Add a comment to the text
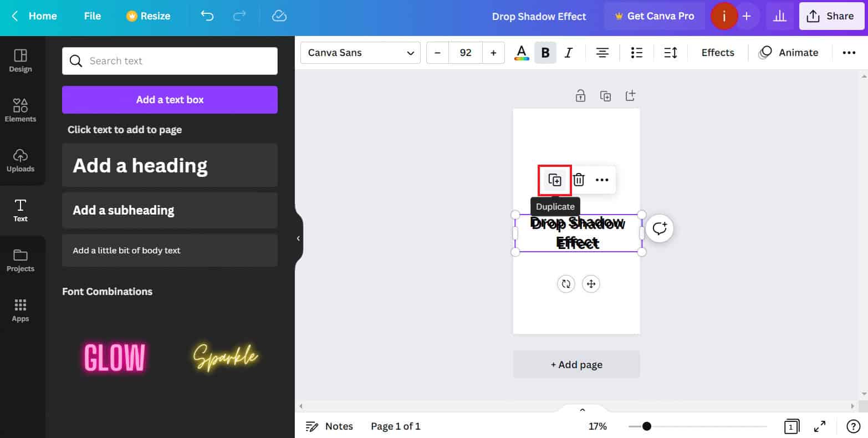Image resolution: width=868 pixels, height=438 pixels. (x=660, y=228)
